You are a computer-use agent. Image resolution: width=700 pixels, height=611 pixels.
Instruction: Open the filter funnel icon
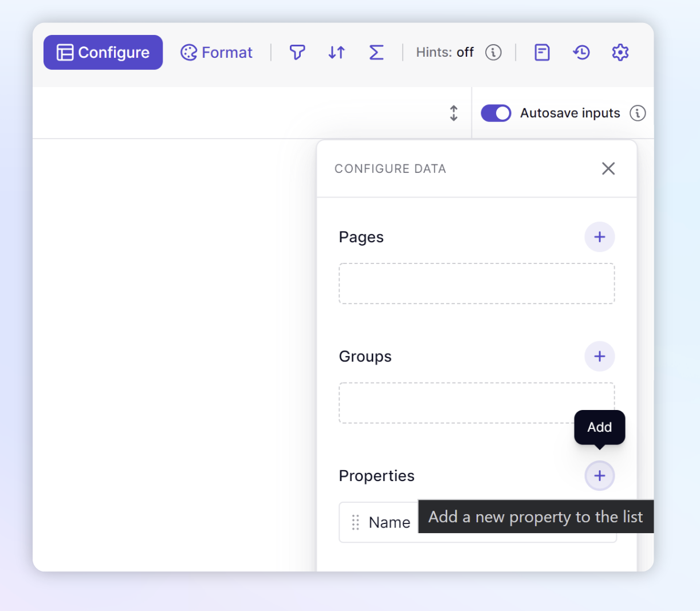[x=297, y=52]
